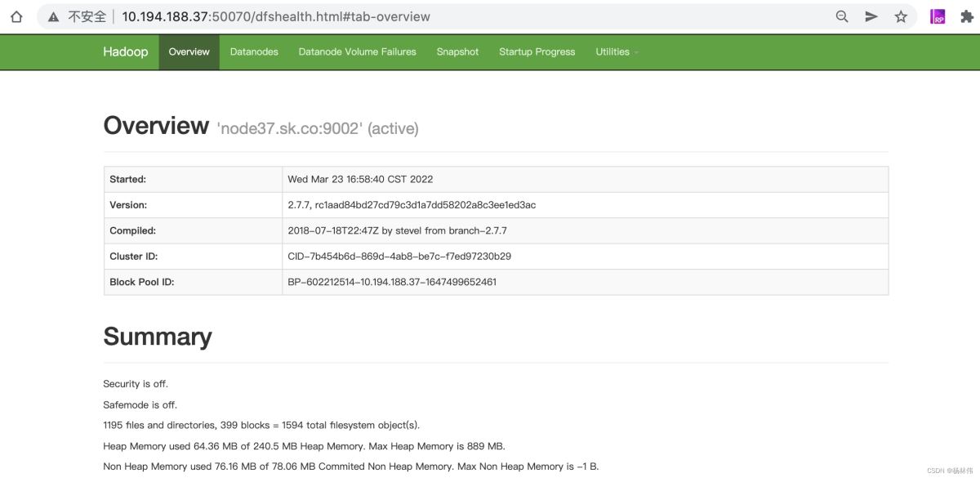Viewport: 980px width, 478px height.
Task: Open the magnifier zoom icon in address bar
Action: 842,16
